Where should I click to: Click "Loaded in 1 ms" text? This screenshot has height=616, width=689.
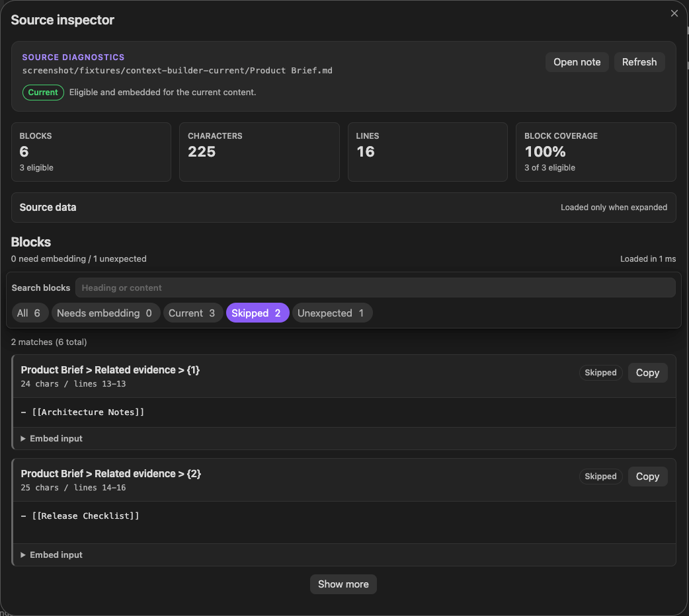coord(648,259)
